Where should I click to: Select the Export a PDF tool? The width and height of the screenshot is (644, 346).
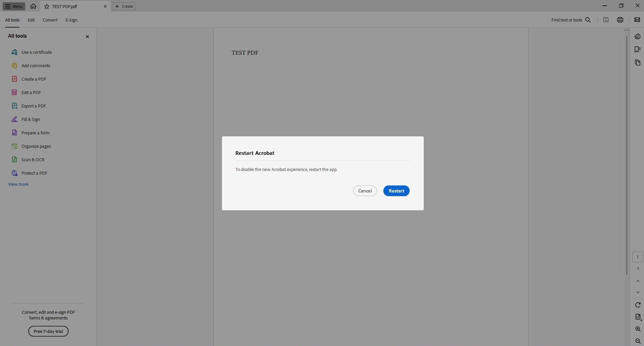click(x=29, y=106)
